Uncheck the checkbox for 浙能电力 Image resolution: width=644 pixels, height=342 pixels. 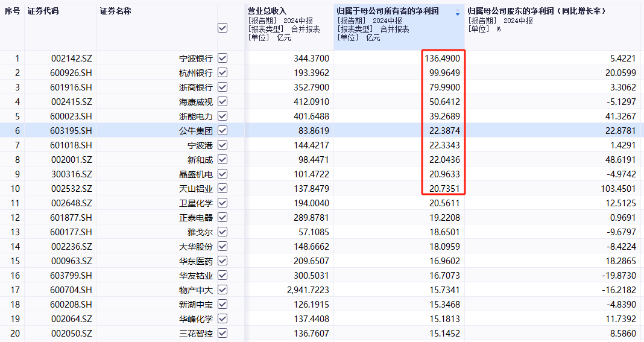click(x=222, y=116)
